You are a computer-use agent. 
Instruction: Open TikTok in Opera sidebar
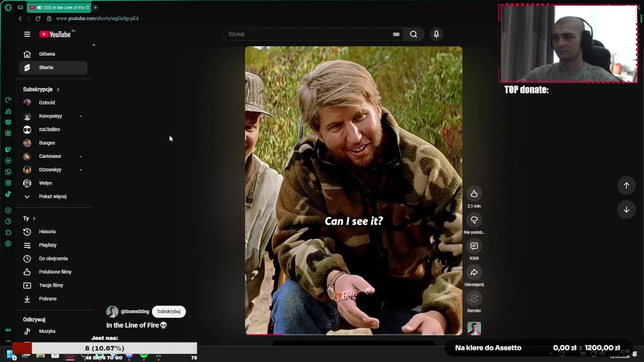(x=8, y=194)
